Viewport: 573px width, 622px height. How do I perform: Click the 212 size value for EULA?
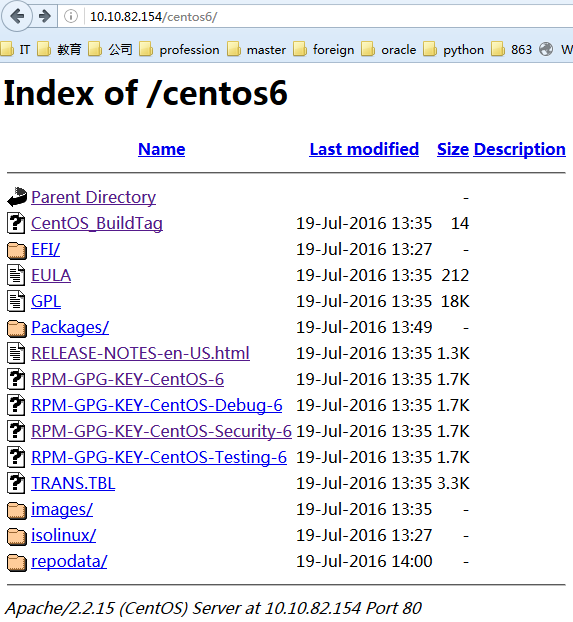coord(455,275)
